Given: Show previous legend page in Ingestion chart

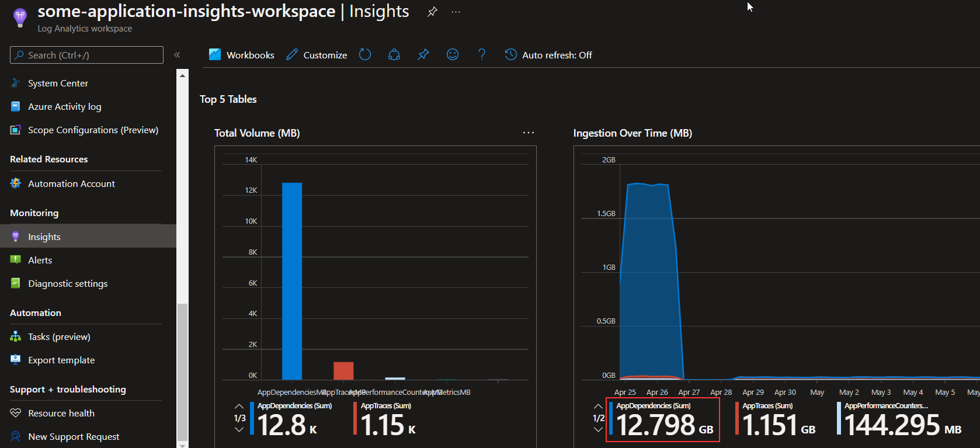Looking at the screenshot, I should point(598,406).
